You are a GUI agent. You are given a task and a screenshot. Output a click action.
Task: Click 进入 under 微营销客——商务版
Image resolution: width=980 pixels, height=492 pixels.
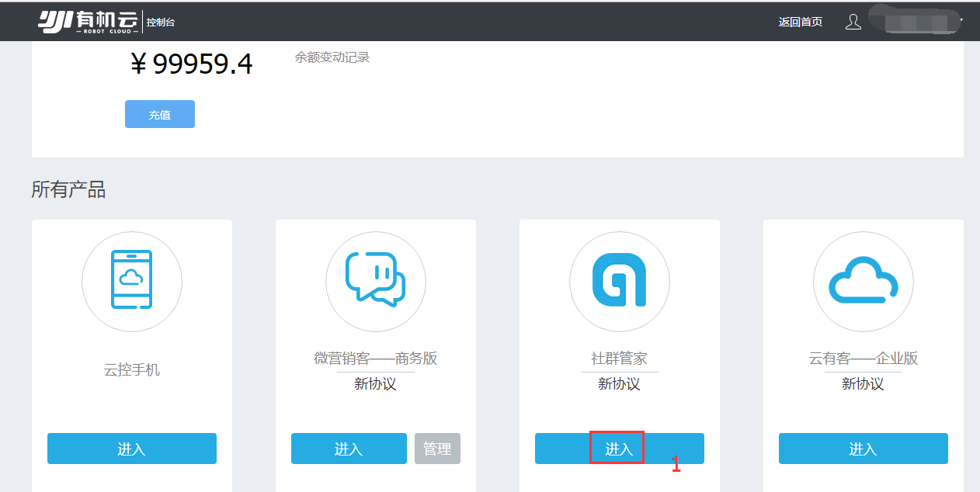349,449
